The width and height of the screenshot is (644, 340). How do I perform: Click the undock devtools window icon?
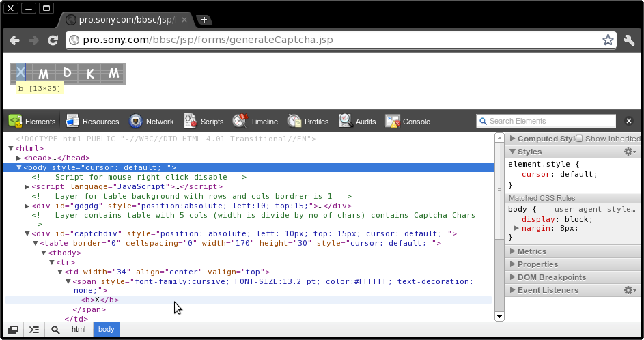pos(13,329)
